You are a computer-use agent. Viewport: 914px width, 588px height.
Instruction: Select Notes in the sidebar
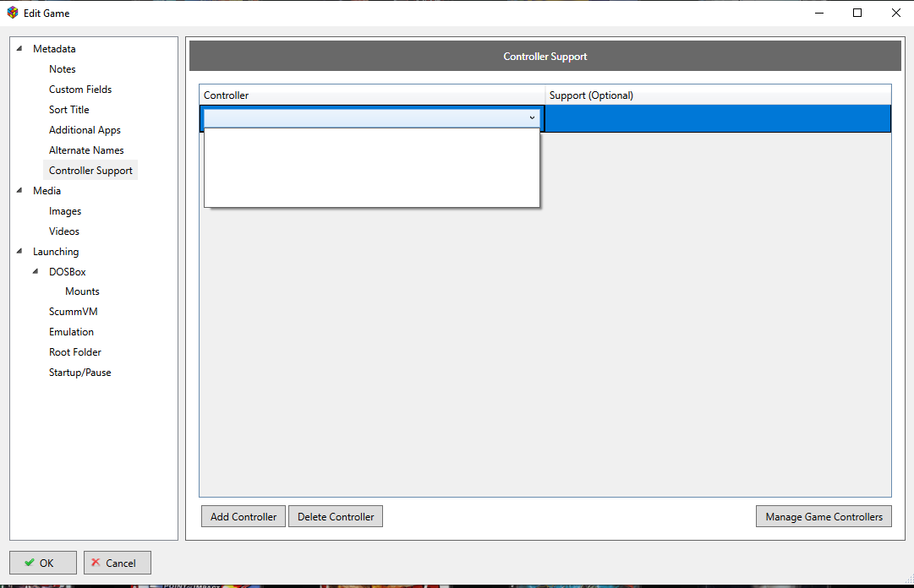[x=63, y=69]
